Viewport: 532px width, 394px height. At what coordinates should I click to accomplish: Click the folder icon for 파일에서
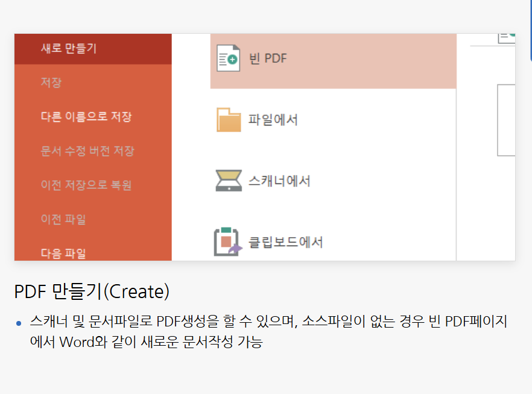tap(229, 120)
